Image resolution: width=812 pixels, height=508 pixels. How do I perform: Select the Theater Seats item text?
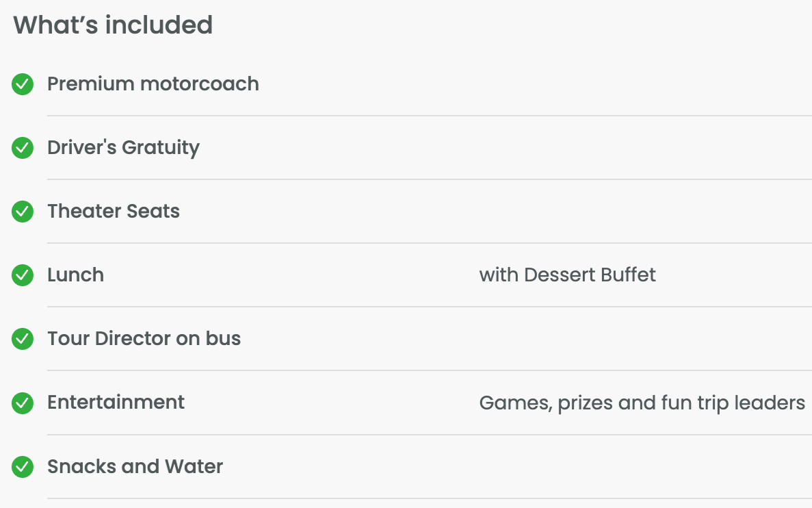114,212
